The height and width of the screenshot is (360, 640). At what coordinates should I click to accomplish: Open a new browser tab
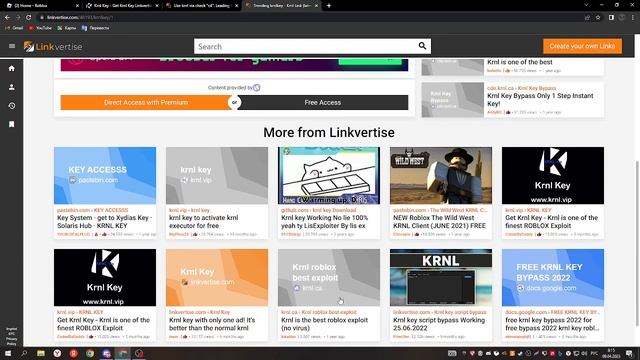[x=329, y=6]
